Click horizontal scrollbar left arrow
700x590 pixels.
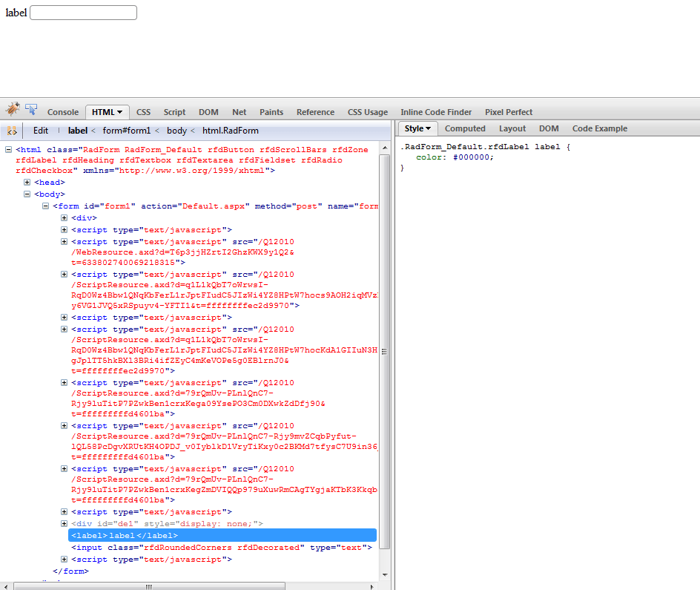(x=5, y=586)
